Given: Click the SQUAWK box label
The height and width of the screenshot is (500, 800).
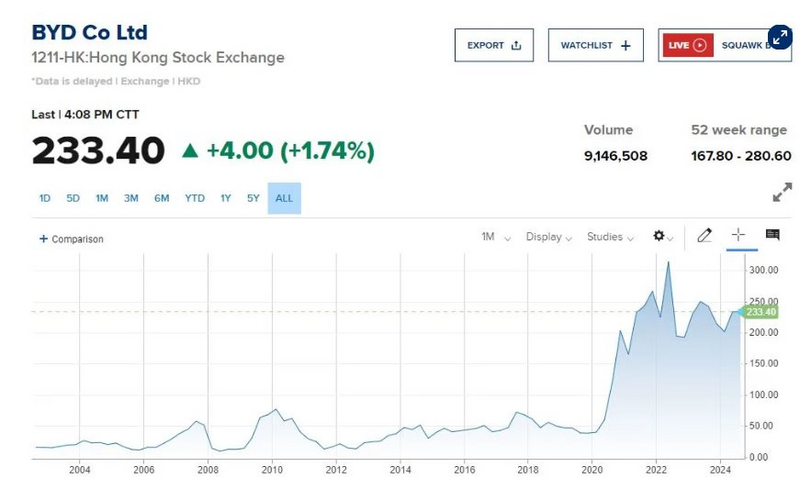Looking at the screenshot, I should tap(745, 45).
